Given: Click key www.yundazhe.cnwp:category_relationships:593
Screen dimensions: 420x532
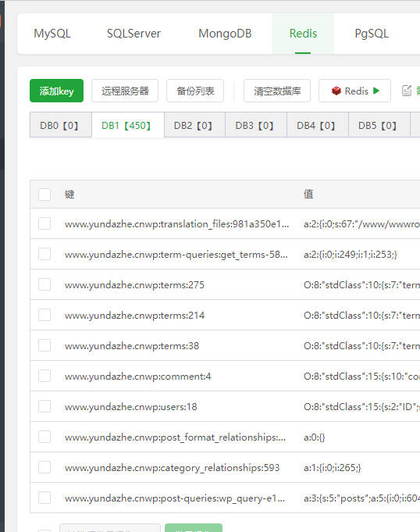Looking at the screenshot, I should pyautogui.click(x=173, y=468).
